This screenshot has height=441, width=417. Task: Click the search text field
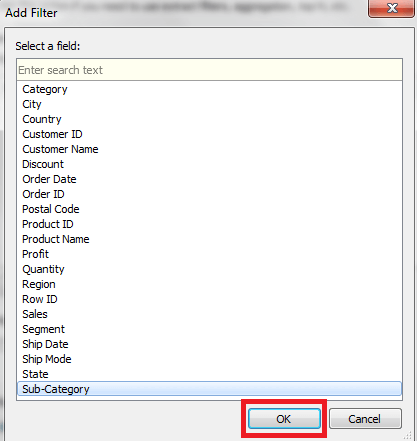pyautogui.click(x=209, y=70)
